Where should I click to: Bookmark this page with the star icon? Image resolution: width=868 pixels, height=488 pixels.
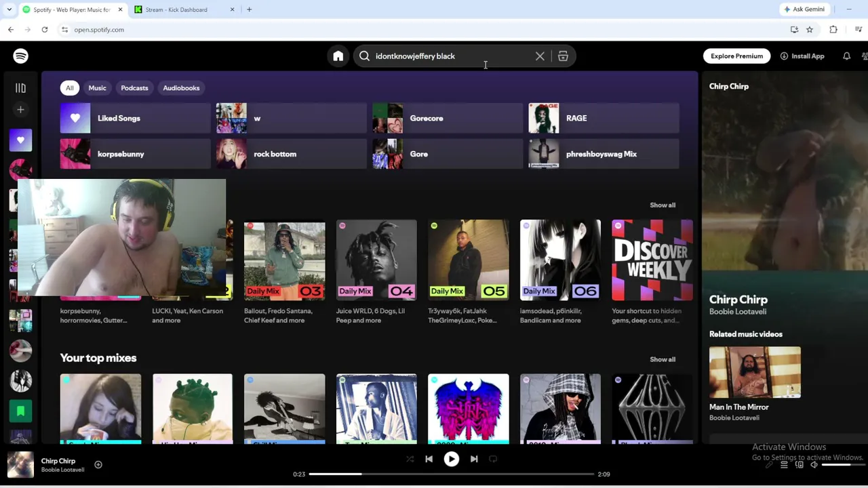point(810,30)
